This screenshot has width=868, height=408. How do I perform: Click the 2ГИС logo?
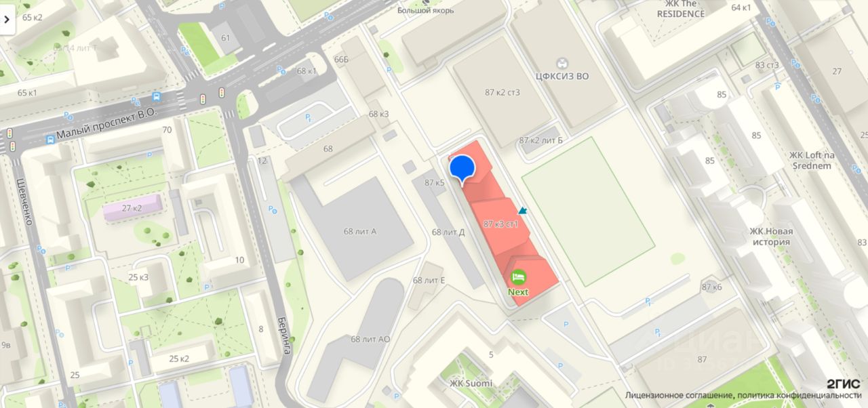coord(843,384)
